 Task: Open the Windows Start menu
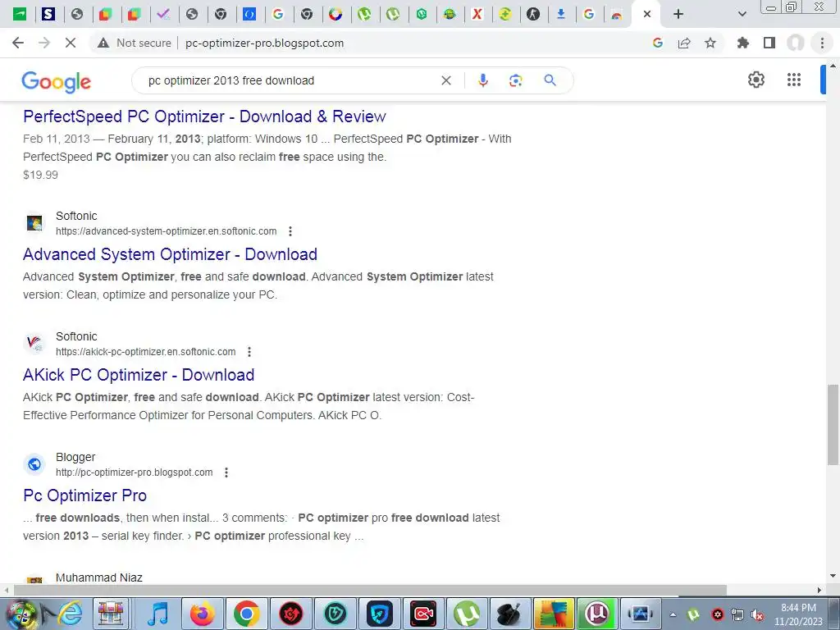[21, 614]
